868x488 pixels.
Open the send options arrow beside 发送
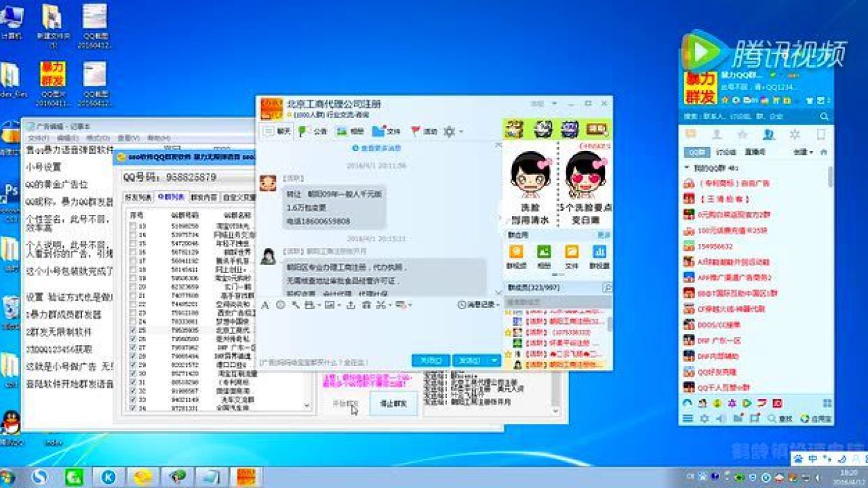click(494, 361)
